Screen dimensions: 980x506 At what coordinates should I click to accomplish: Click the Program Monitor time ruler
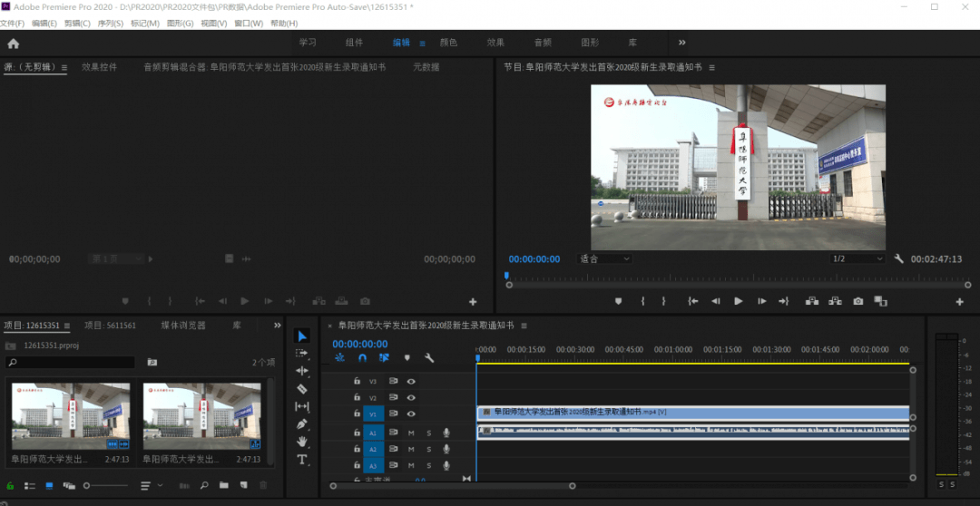tap(738, 276)
